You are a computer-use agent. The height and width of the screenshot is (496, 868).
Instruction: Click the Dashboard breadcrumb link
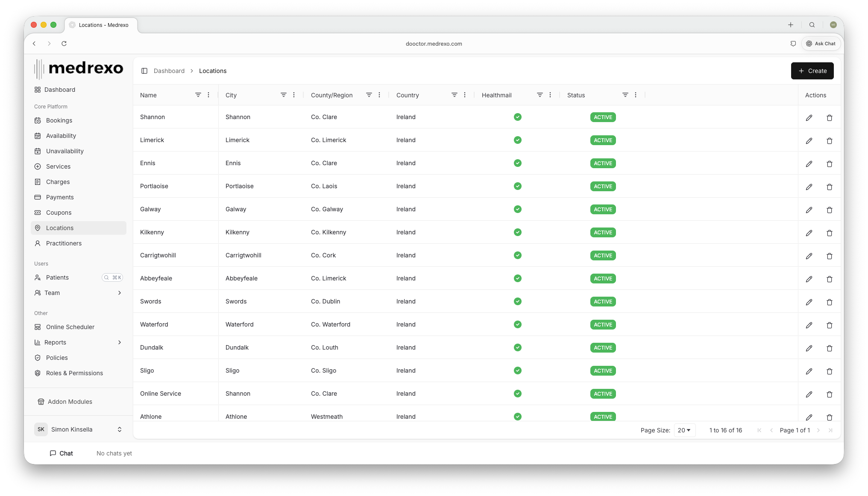point(169,71)
